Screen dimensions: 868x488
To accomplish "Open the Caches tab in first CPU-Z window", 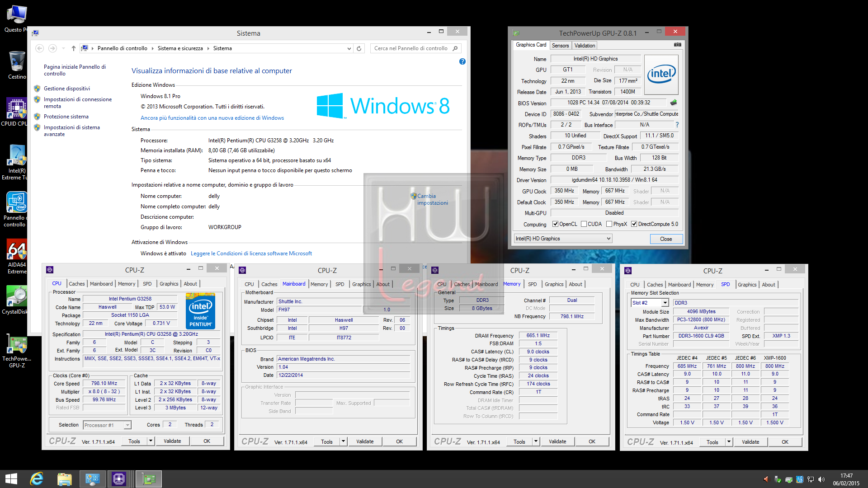I will (76, 284).
